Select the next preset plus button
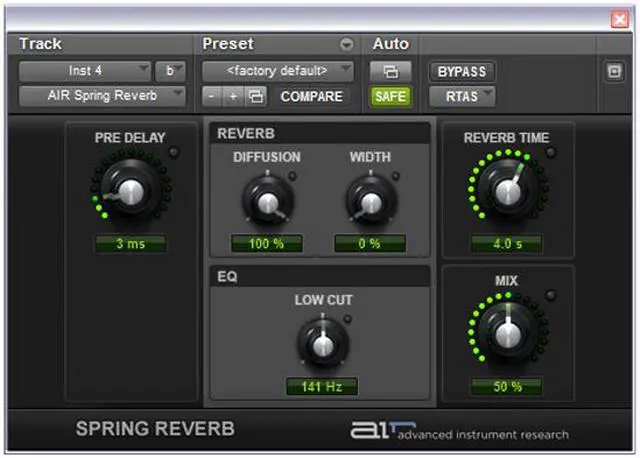Viewport: 640px width, 458px height. (x=233, y=96)
